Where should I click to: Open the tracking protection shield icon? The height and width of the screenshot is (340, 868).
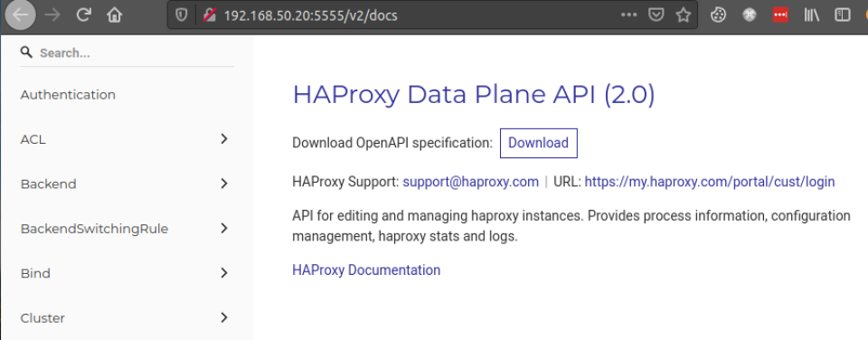point(181,15)
